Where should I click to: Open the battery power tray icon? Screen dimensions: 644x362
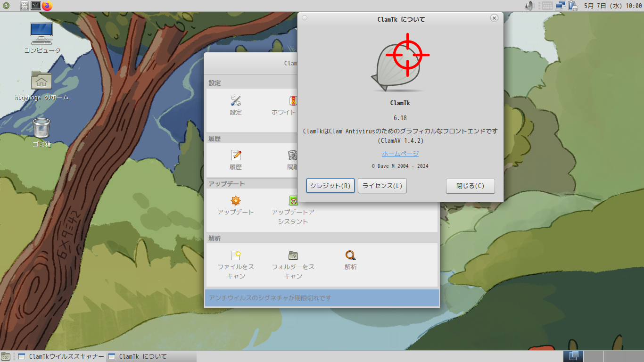(573, 6)
